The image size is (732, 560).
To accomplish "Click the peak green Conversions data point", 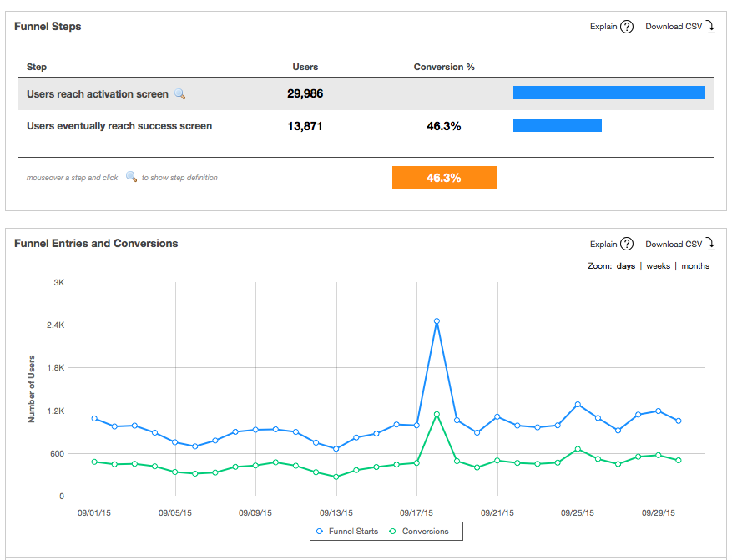I will [x=437, y=414].
